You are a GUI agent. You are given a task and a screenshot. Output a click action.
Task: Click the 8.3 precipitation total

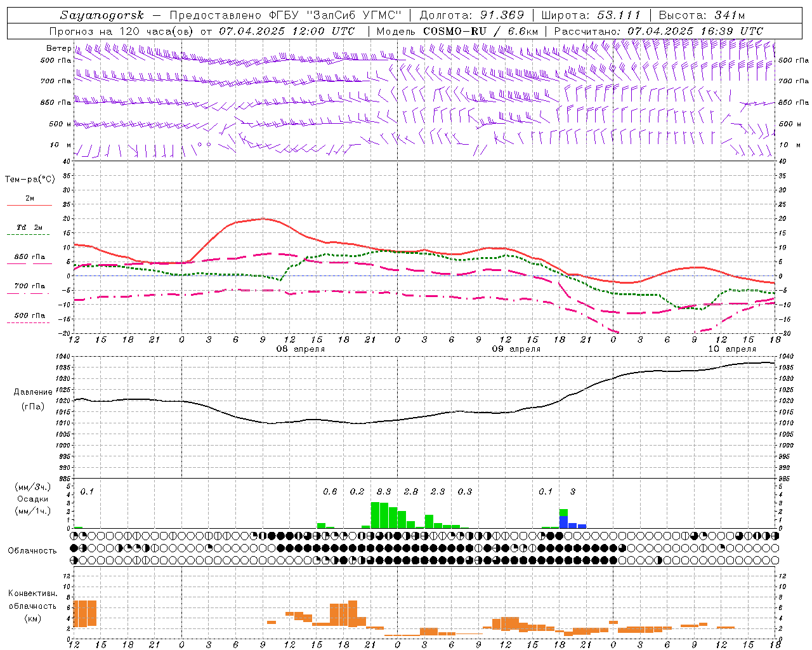click(x=384, y=492)
